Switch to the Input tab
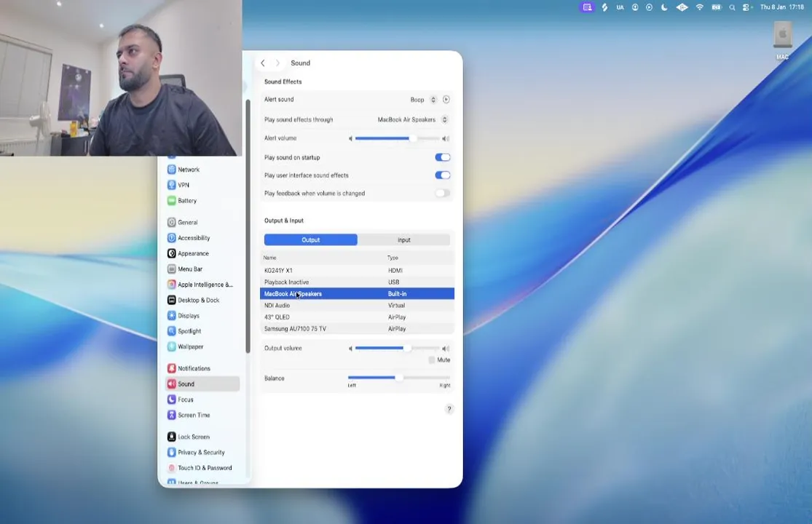Screen dimensions: 812x524 (x=404, y=240)
